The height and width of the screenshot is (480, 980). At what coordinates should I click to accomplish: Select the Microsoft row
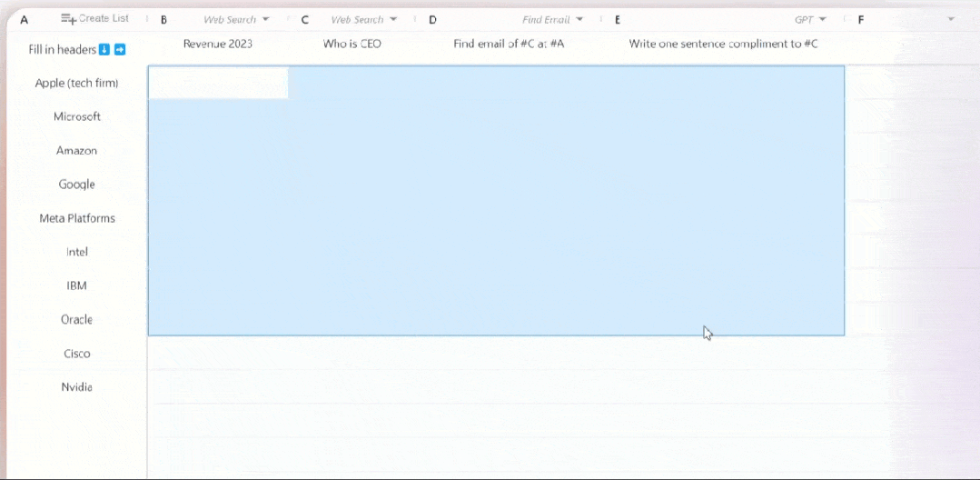(77, 116)
